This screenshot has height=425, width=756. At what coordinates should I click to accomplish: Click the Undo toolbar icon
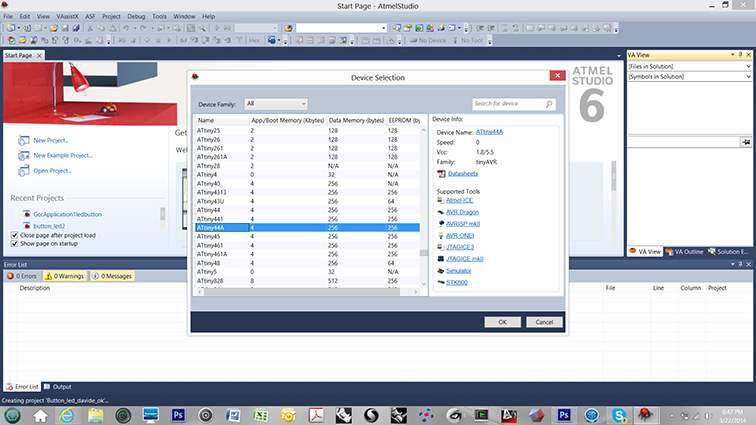[x=126, y=28]
